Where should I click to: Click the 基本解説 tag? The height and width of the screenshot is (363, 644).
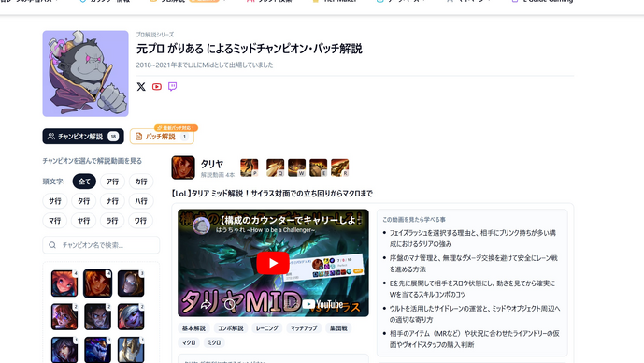[x=193, y=328]
